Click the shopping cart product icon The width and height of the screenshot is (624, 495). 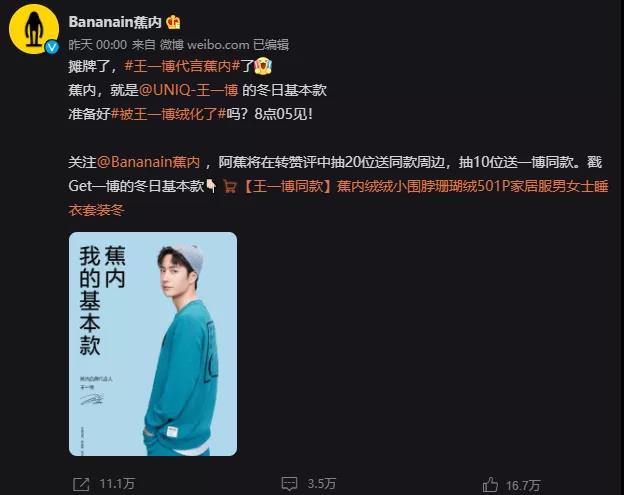coord(230,186)
